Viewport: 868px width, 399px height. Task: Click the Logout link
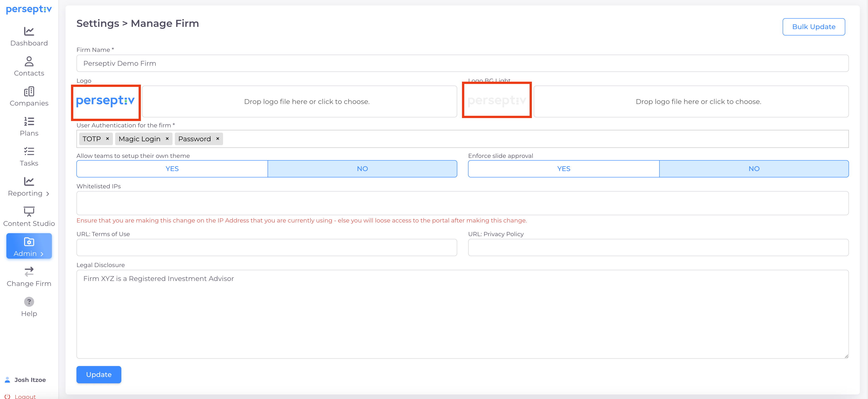[x=25, y=396]
